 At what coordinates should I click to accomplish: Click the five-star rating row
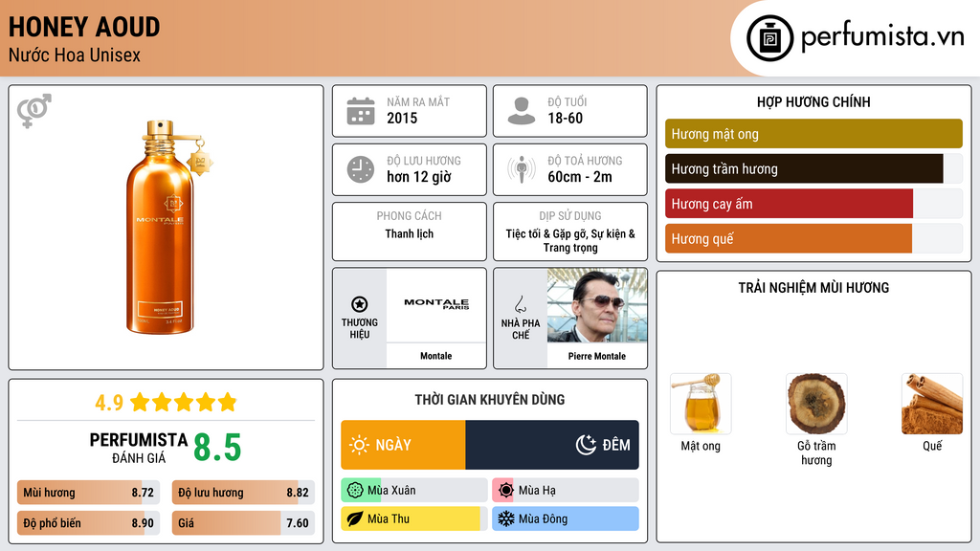[x=183, y=402]
